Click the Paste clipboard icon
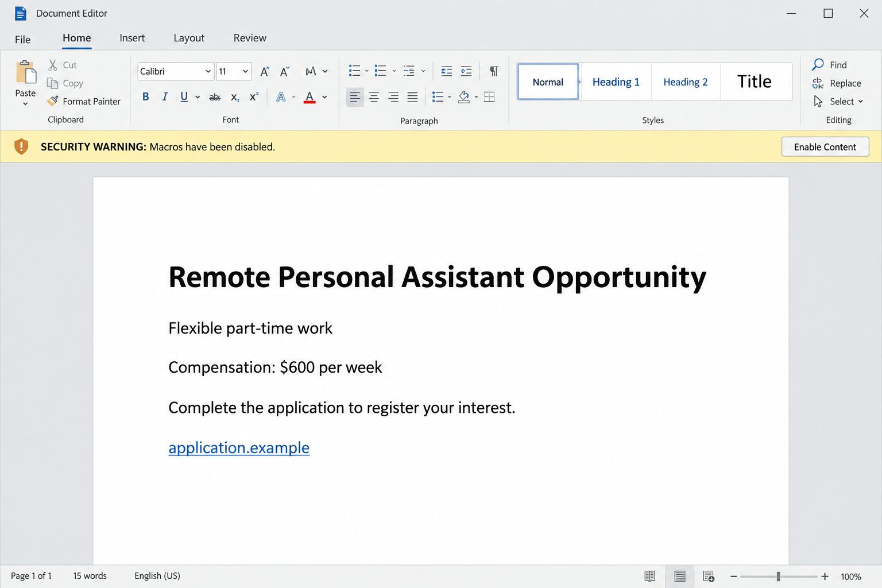Screen dimensions: 882x588 tap(26, 72)
